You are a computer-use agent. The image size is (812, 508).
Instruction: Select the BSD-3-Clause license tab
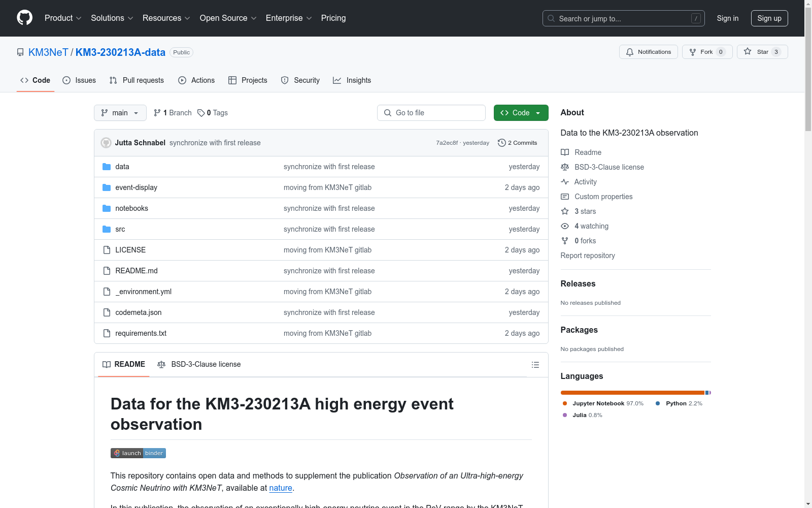(199, 364)
